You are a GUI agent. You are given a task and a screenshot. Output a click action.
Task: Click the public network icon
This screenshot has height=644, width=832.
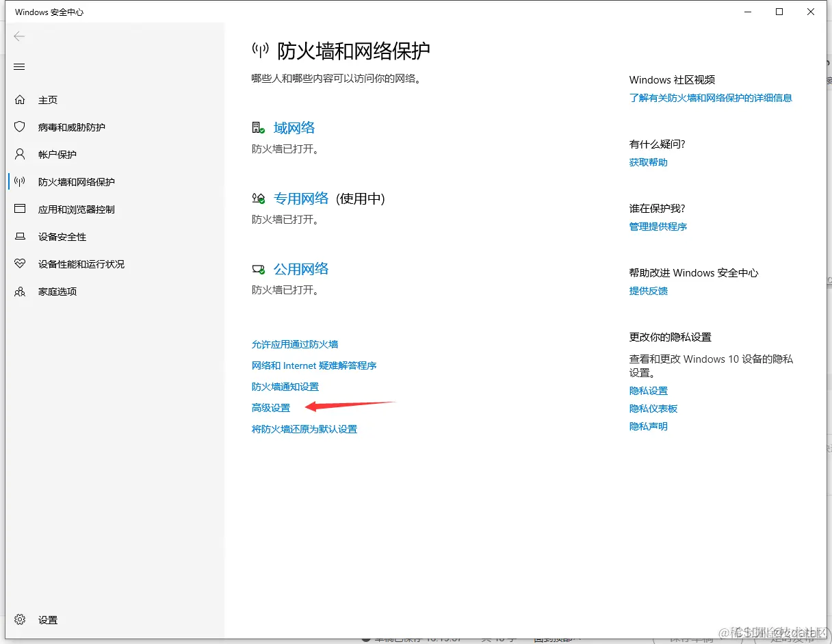point(259,269)
